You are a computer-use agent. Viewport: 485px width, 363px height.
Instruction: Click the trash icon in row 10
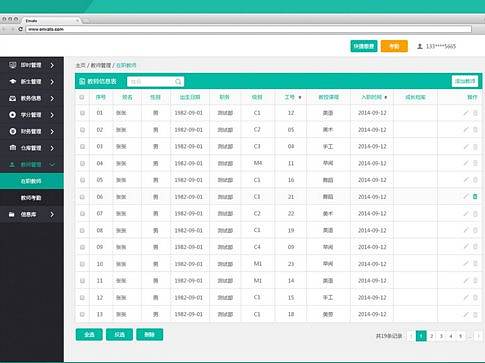(x=475, y=264)
